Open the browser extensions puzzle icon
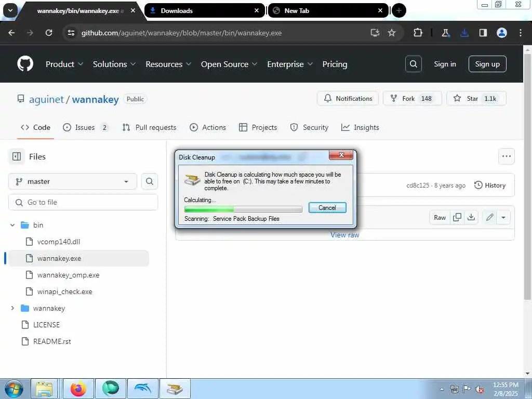Screen dimensions: 532x399 [418, 33]
